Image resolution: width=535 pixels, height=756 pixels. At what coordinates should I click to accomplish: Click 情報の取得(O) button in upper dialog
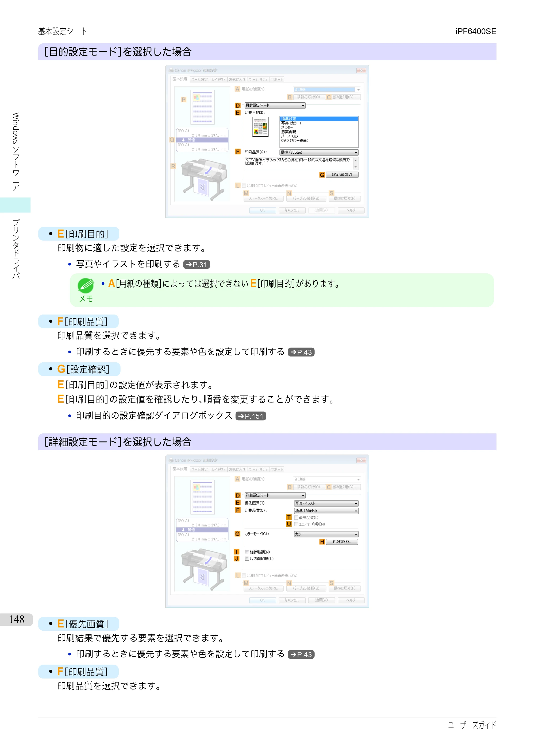click(x=309, y=98)
